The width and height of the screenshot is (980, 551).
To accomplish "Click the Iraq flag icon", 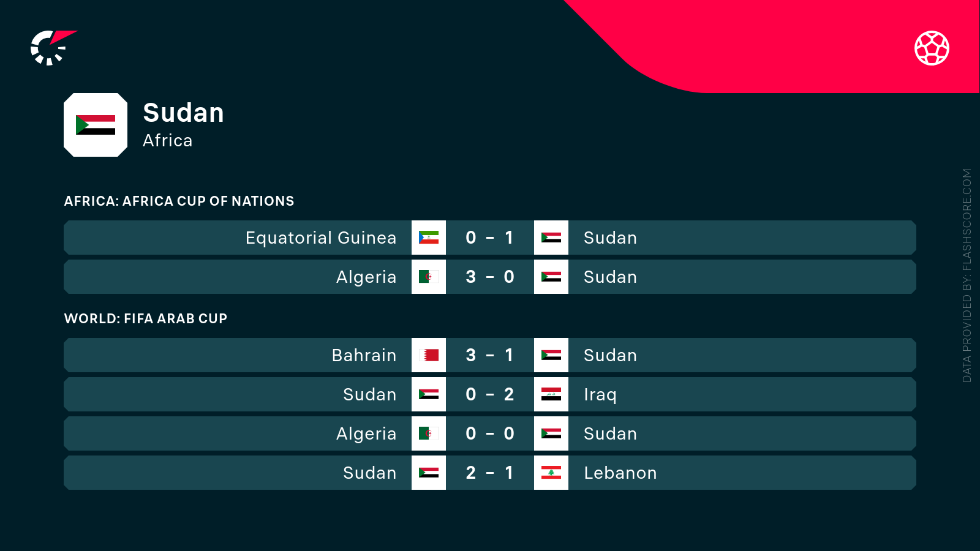I will pos(551,394).
